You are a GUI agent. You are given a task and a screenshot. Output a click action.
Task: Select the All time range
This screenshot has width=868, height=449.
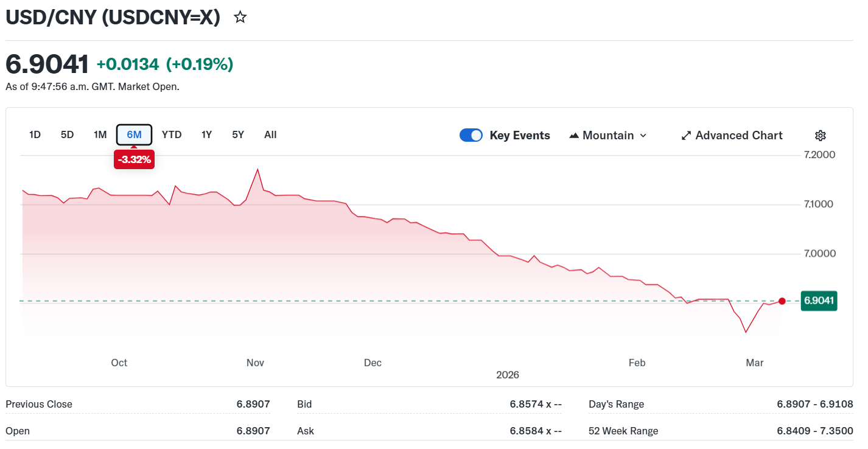pyautogui.click(x=270, y=134)
